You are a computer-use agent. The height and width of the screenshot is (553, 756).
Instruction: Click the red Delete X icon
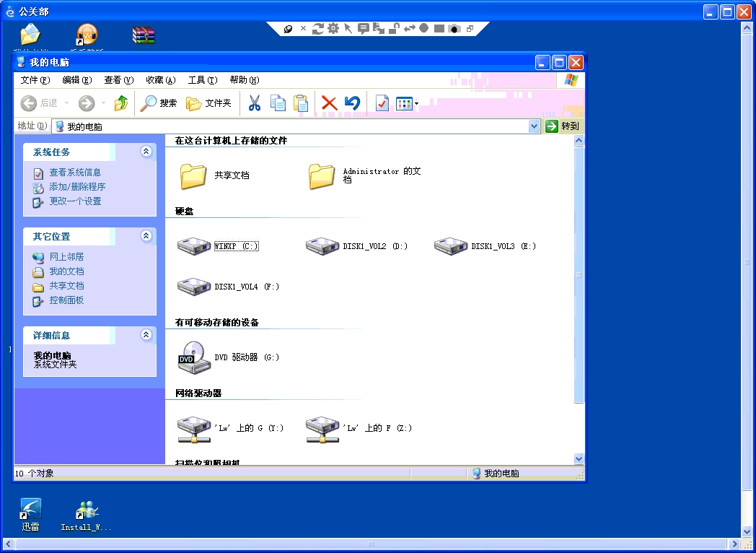click(329, 103)
